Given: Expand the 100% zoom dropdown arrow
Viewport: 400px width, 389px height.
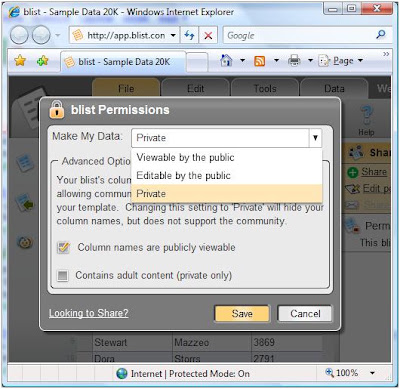Looking at the screenshot, I should click(x=372, y=373).
